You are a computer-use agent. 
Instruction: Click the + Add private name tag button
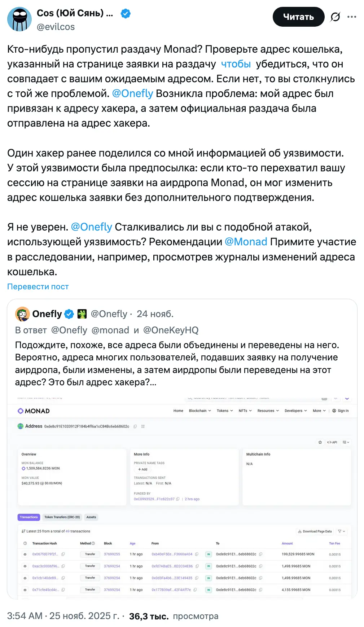[x=143, y=470]
